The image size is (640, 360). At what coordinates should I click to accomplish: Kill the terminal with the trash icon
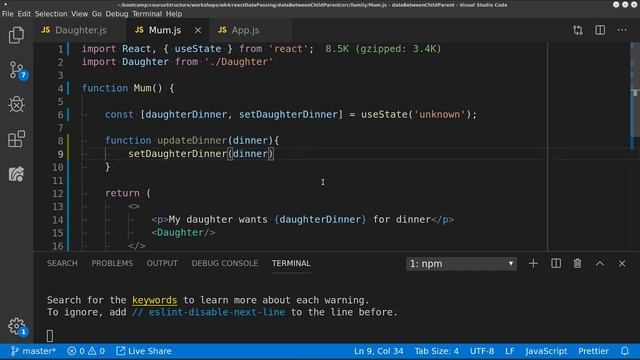(x=578, y=264)
